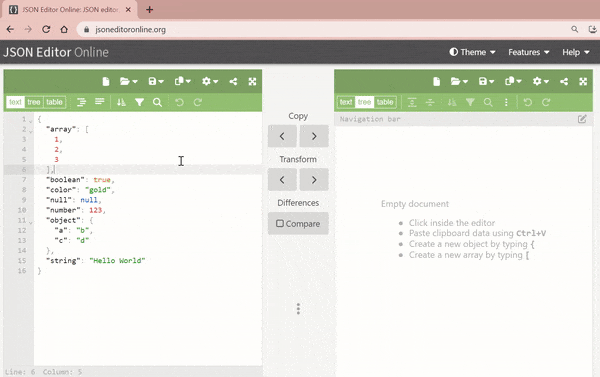Screen dimensions: 600x377
Task: Edit the navigation bar path
Action: pos(582,119)
